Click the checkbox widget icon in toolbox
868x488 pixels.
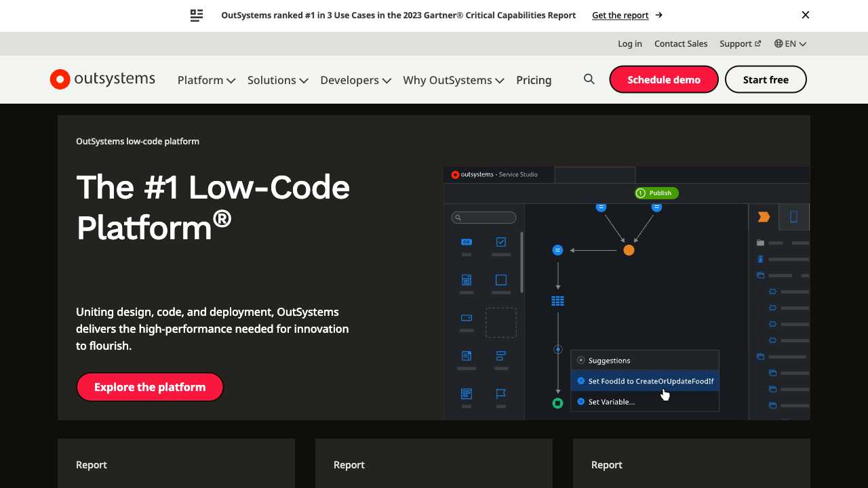click(x=501, y=242)
